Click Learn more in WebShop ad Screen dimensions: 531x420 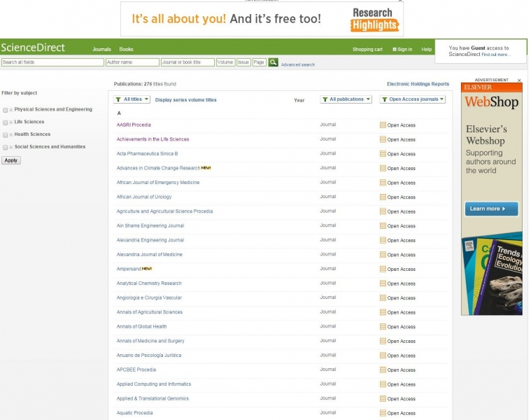pyautogui.click(x=491, y=209)
